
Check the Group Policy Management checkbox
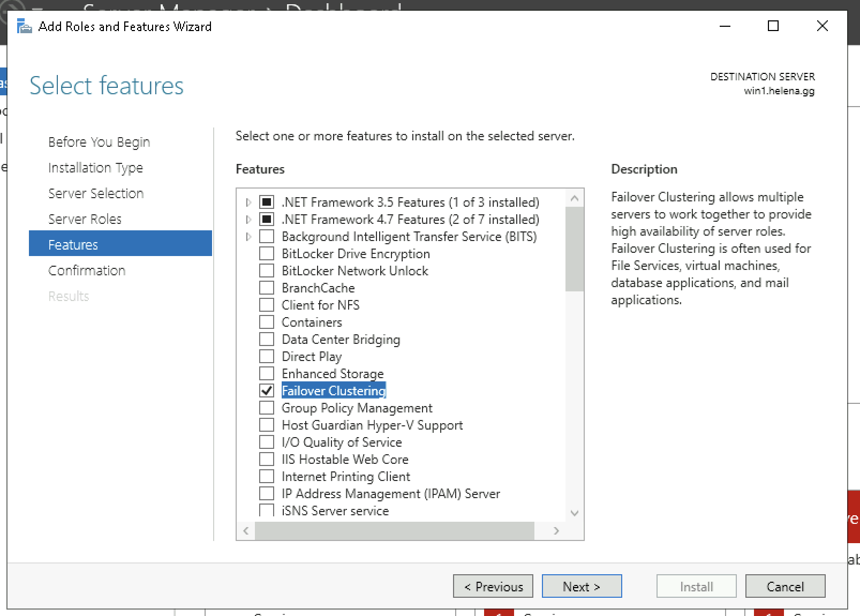coord(267,408)
